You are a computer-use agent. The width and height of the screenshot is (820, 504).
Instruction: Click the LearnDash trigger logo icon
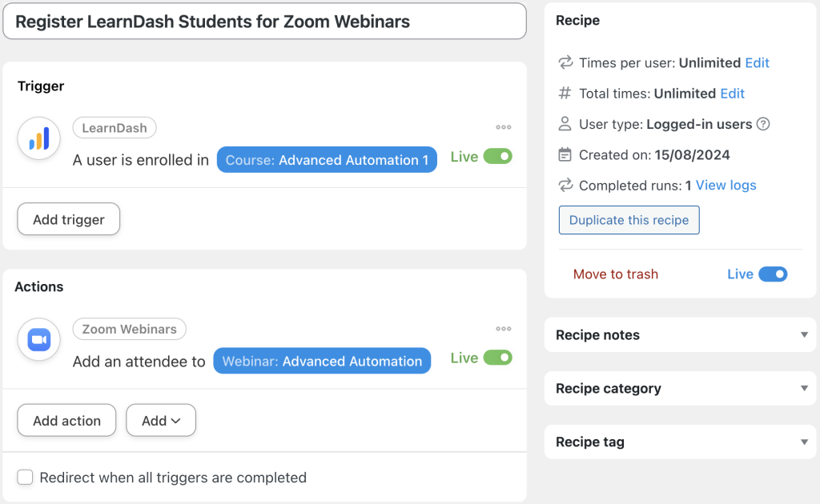pos(39,139)
